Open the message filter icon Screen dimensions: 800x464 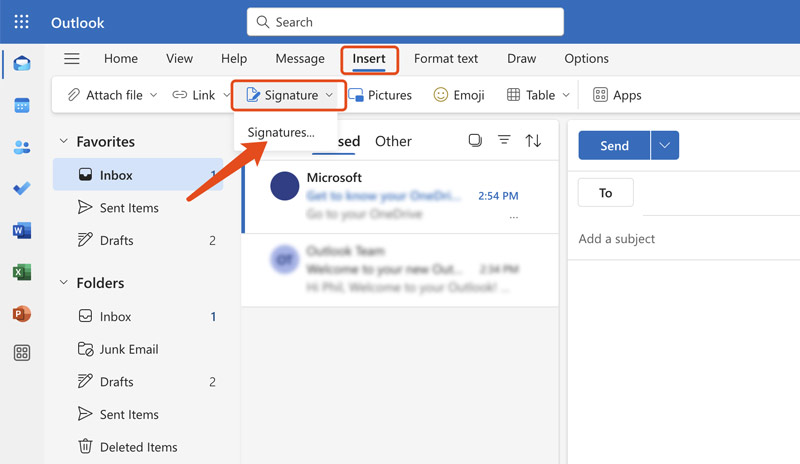point(504,140)
